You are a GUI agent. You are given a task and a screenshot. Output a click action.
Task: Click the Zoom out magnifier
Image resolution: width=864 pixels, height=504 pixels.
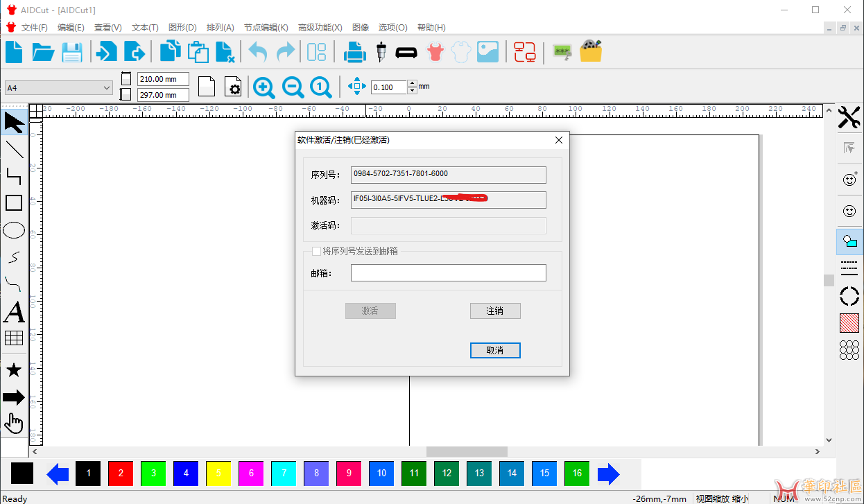[x=293, y=87]
